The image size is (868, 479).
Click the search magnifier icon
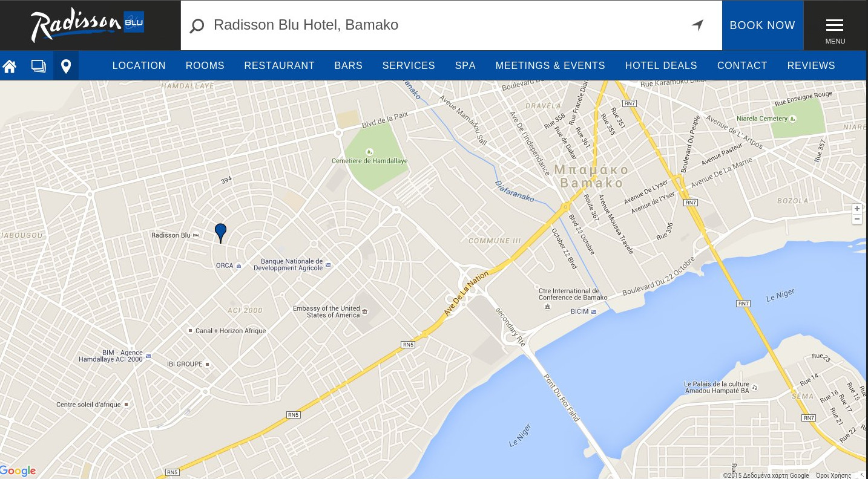197,25
